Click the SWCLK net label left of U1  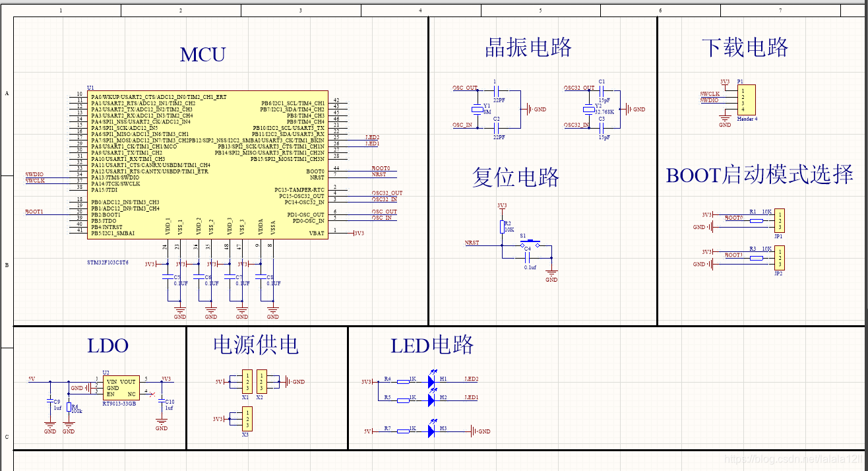pos(35,180)
